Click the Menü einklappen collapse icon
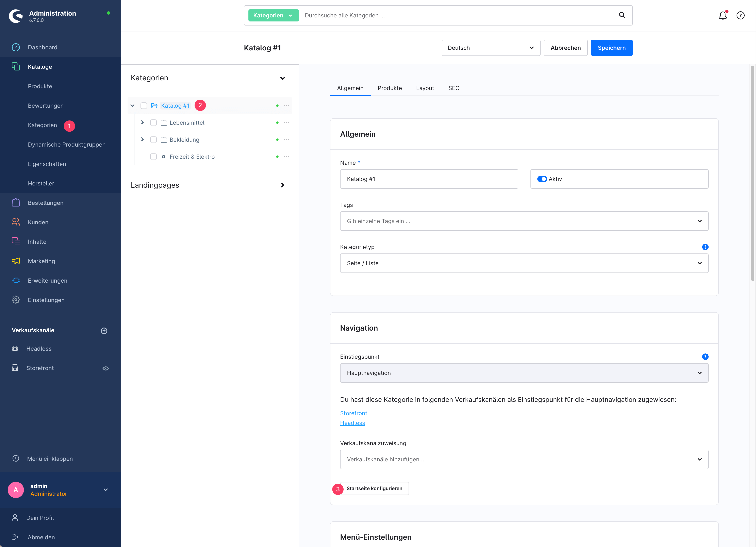756x547 pixels. pos(16,459)
